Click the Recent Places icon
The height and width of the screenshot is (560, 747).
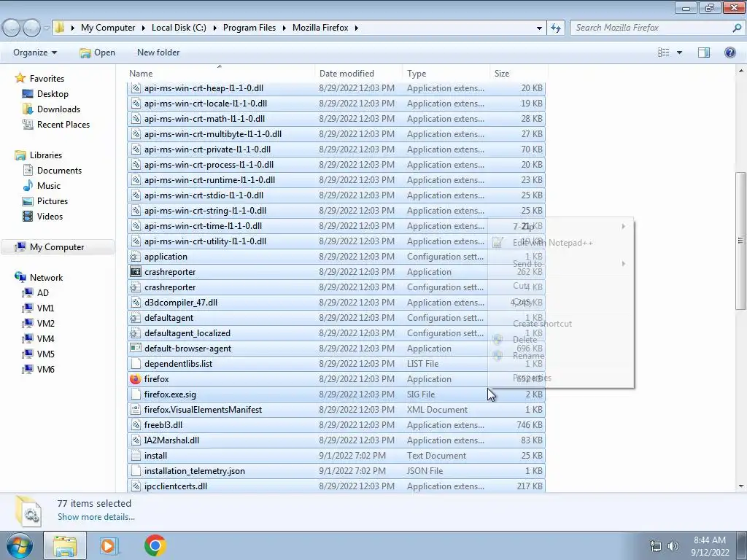(28, 124)
